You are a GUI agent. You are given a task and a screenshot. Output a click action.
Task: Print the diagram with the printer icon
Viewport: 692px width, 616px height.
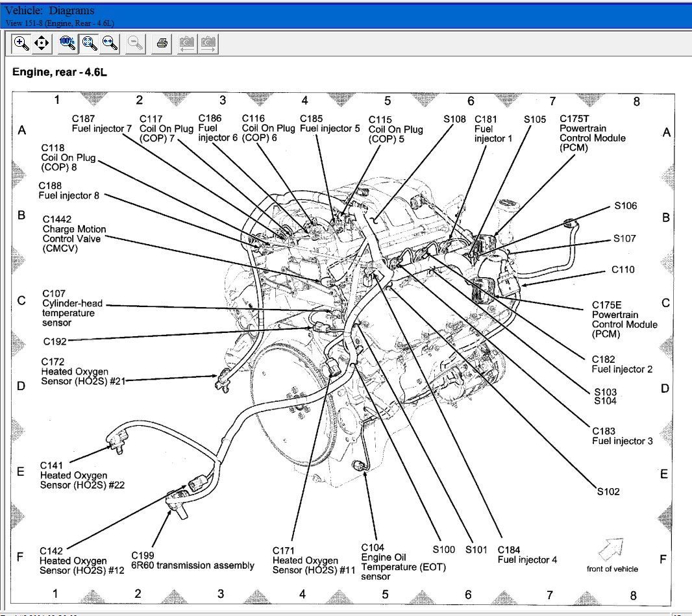click(x=162, y=43)
